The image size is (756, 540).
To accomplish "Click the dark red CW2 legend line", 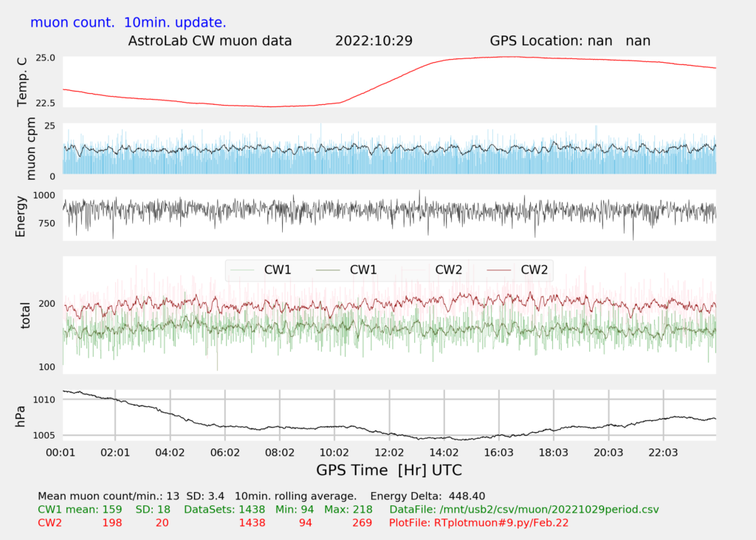I will point(502,270).
